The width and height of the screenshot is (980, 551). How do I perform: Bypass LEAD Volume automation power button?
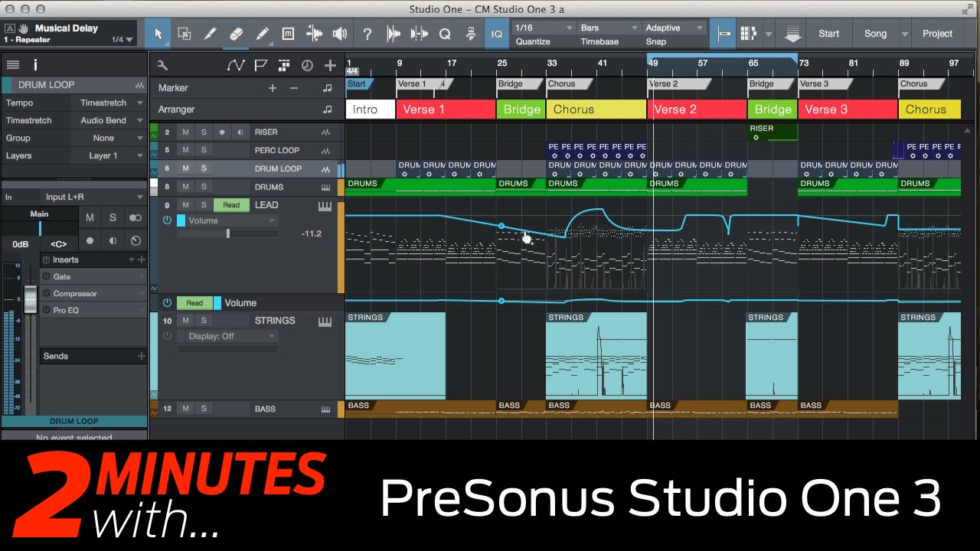pos(167,220)
